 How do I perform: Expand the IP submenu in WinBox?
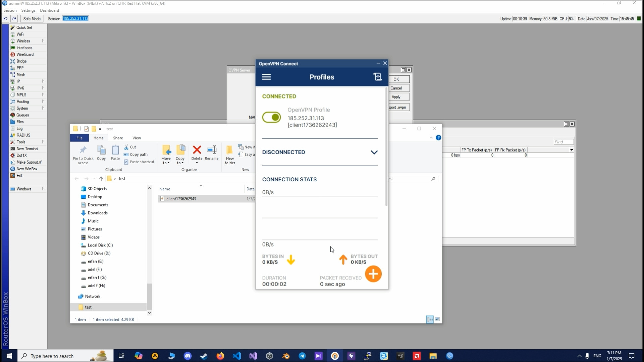[x=43, y=81]
